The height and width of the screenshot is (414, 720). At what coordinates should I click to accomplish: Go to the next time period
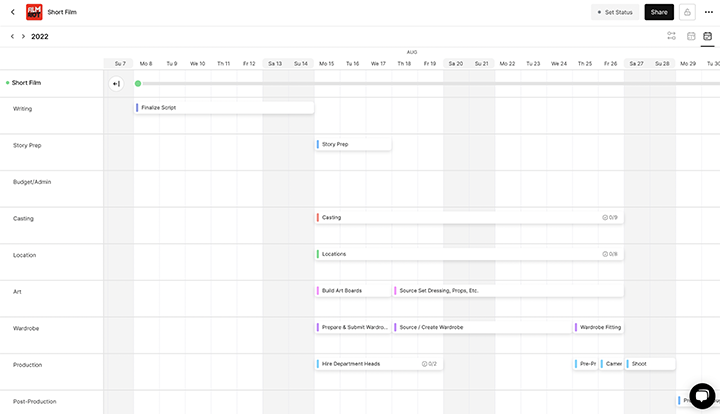(23, 36)
